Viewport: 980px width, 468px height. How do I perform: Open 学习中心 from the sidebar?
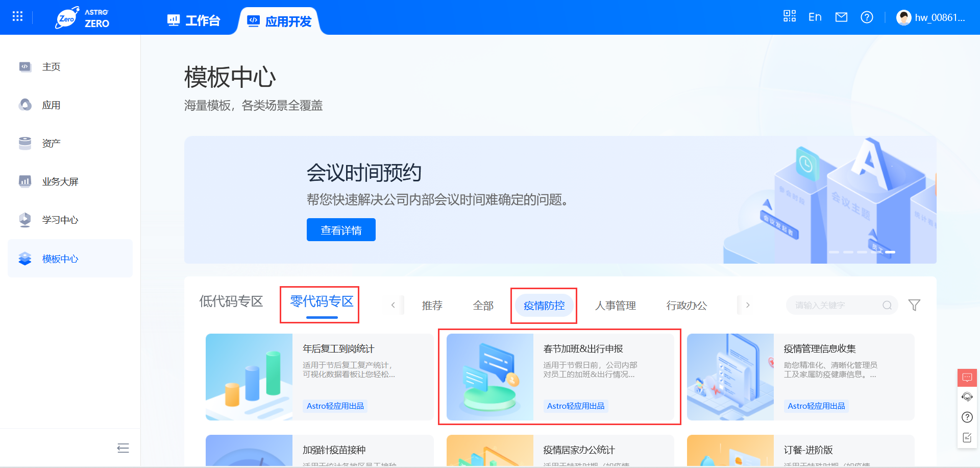60,220
